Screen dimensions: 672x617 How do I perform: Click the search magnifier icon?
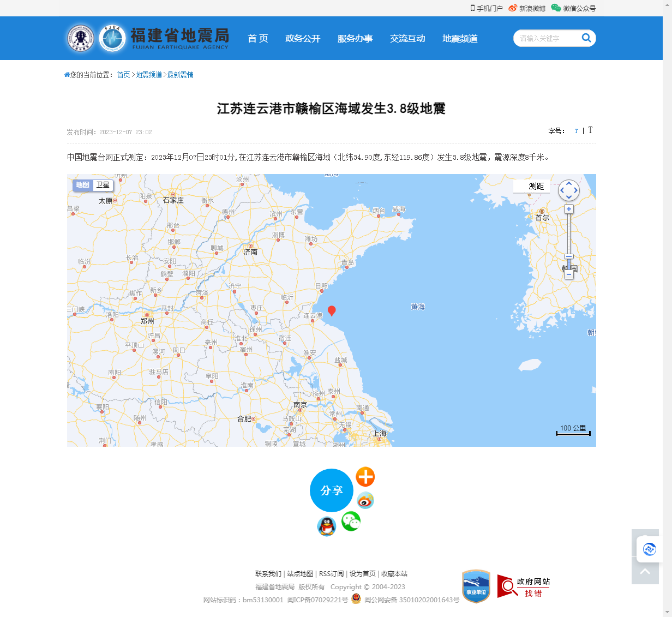coord(586,38)
